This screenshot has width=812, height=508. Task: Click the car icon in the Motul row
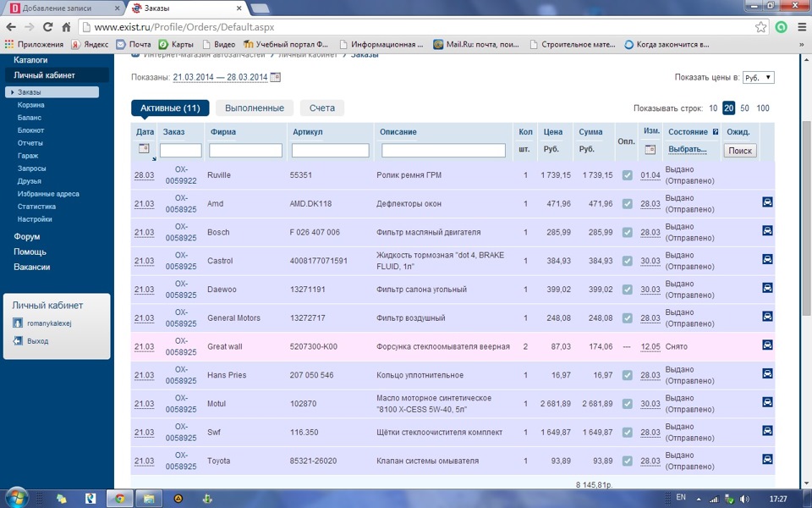pyautogui.click(x=767, y=402)
